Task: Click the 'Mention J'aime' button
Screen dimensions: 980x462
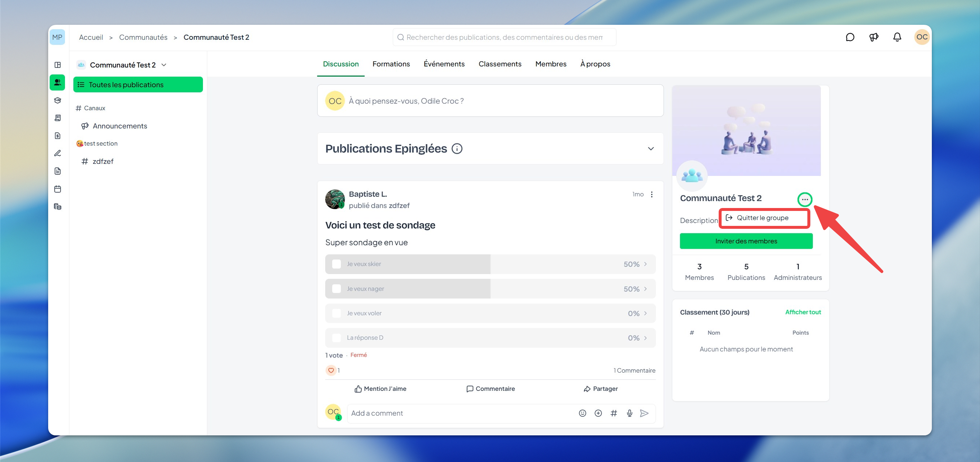Action: pos(380,389)
